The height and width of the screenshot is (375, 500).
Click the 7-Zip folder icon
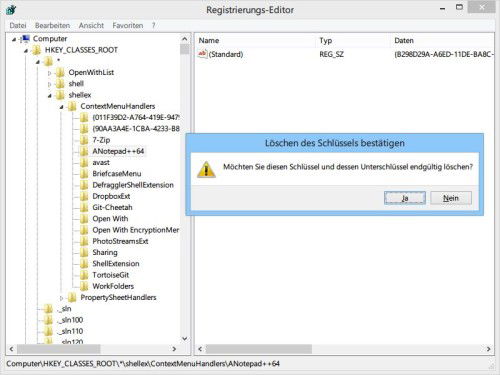tap(84, 140)
